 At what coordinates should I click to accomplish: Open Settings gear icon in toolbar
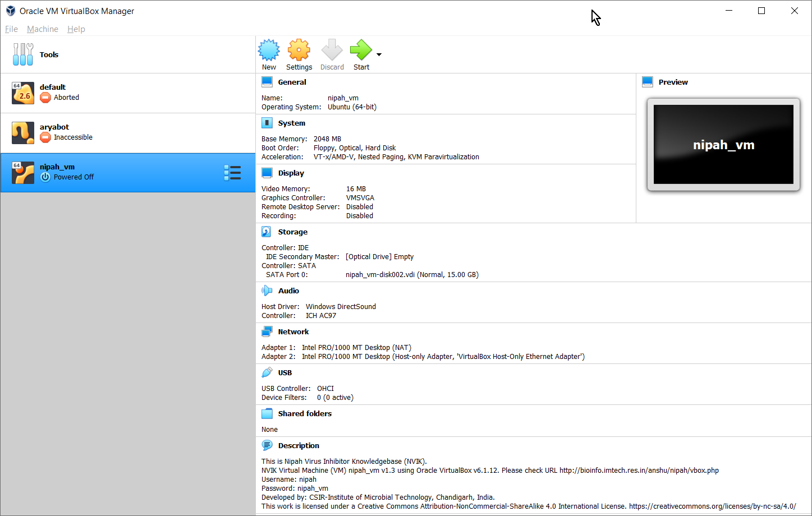point(299,50)
